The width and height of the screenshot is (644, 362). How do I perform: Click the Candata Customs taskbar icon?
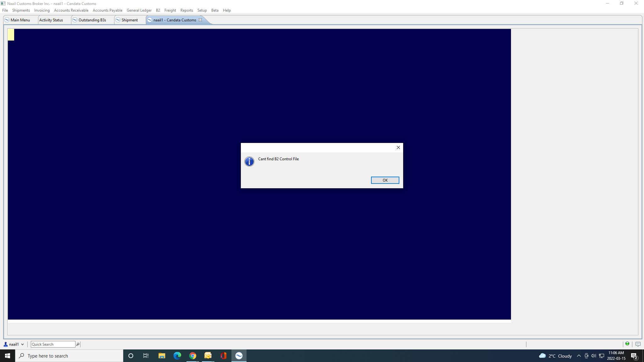click(x=239, y=356)
